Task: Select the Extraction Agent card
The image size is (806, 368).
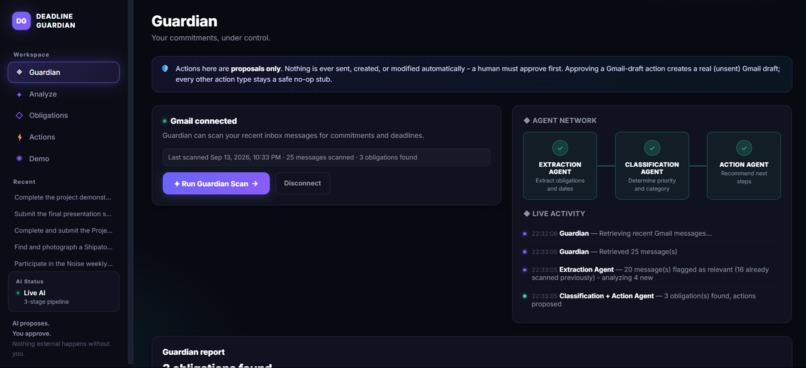Action: pos(560,165)
